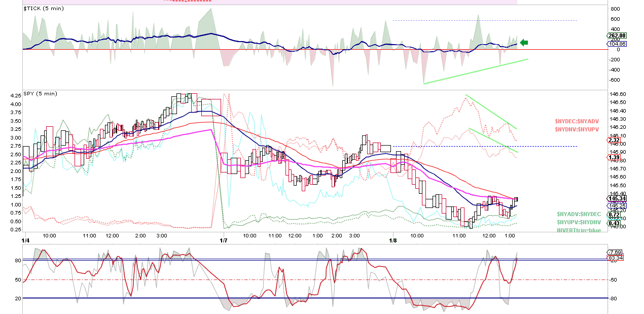Viewport: 644px width, 314px height.
Task: Select the $NYUPV:$NYDNV legend label
Action: click(x=579, y=222)
